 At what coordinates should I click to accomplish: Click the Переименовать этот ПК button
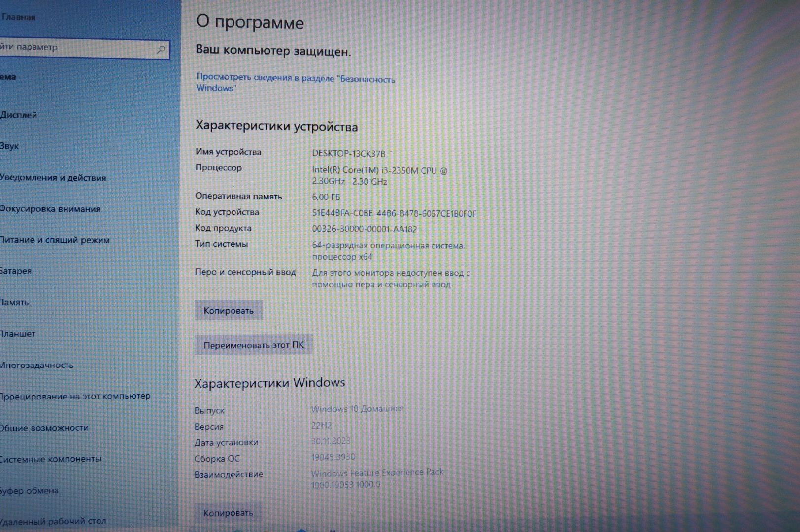point(254,345)
